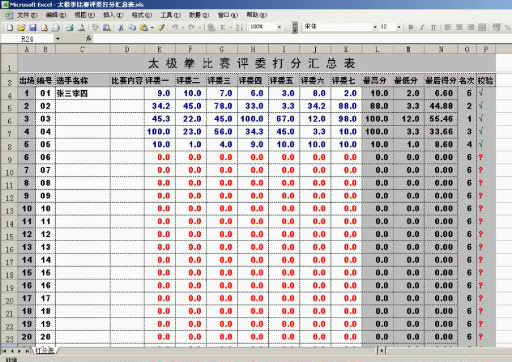
Task: Select the cell with value 55.46
Action: (x=441, y=119)
